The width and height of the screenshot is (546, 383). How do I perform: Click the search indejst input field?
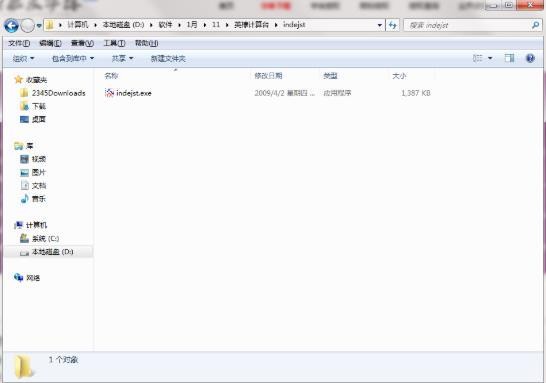[468, 25]
